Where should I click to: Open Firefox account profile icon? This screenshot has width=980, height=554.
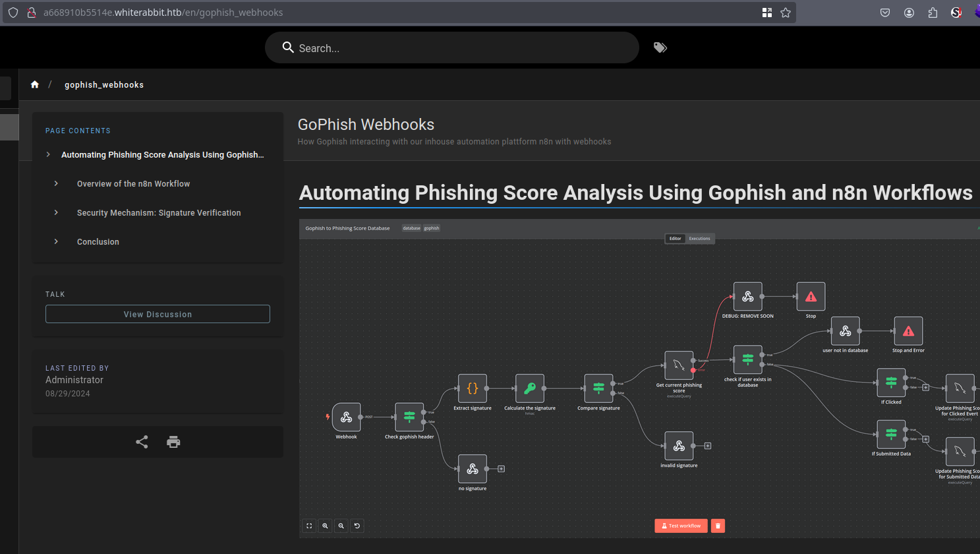point(909,13)
